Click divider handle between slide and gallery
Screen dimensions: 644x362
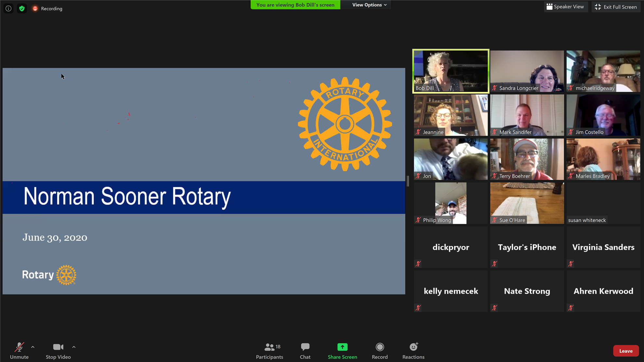pos(408,181)
